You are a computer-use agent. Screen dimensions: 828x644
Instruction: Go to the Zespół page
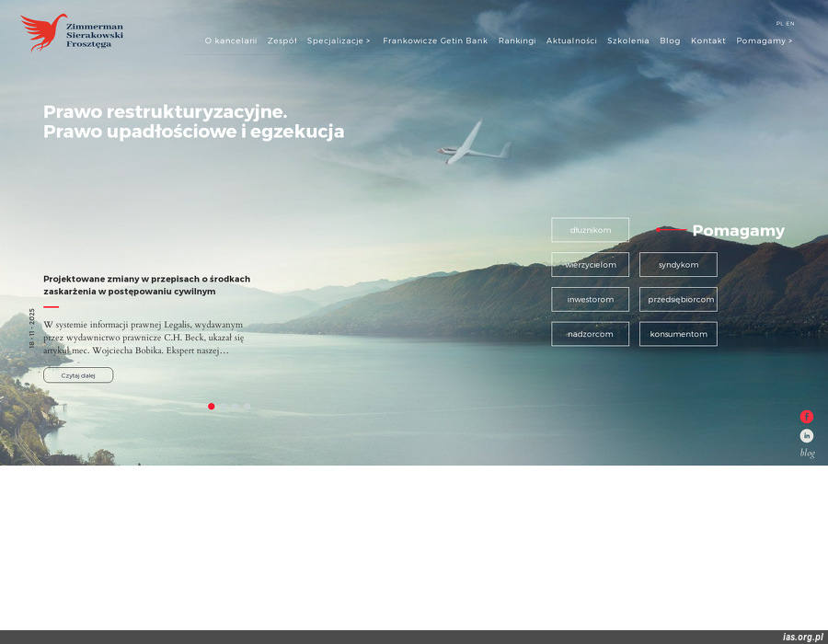[x=282, y=40]
